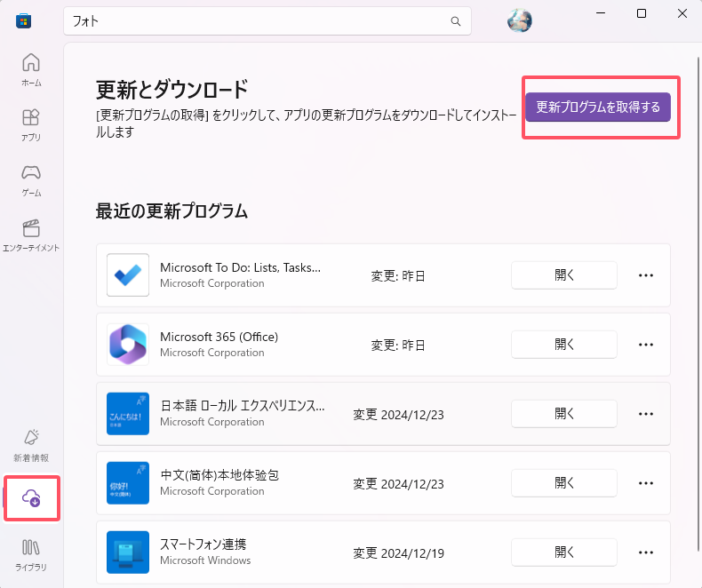Open the user profile avatar
The image size is (702, 588).
click(x=519, y=20)
